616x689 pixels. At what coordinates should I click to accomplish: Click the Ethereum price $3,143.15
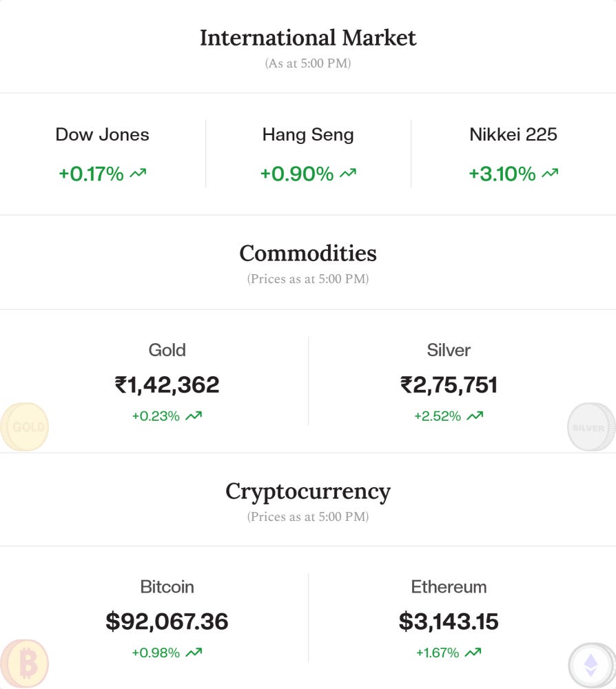[x=449, y=621]
